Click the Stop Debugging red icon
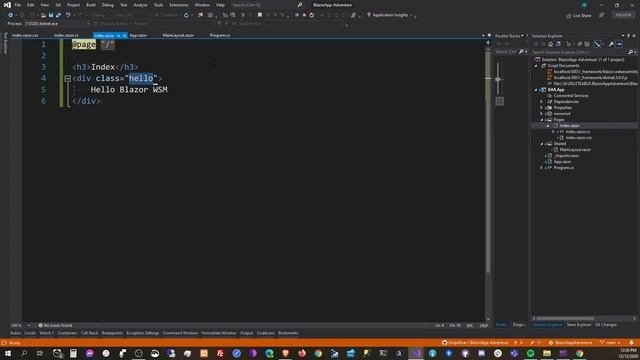 [x=304, y=15]
